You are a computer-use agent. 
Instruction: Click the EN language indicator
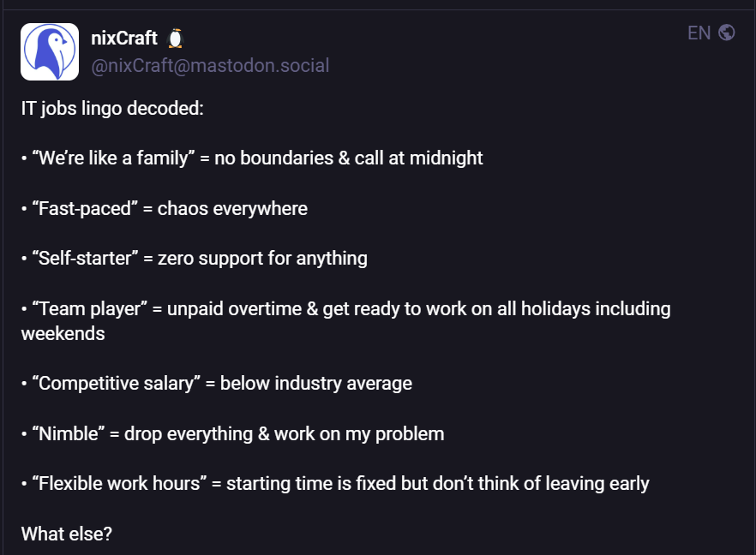click(699, 33)
